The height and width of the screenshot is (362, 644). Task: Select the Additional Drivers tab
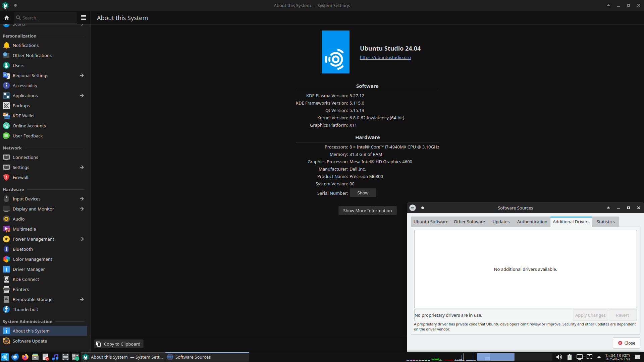pos(571,222)
